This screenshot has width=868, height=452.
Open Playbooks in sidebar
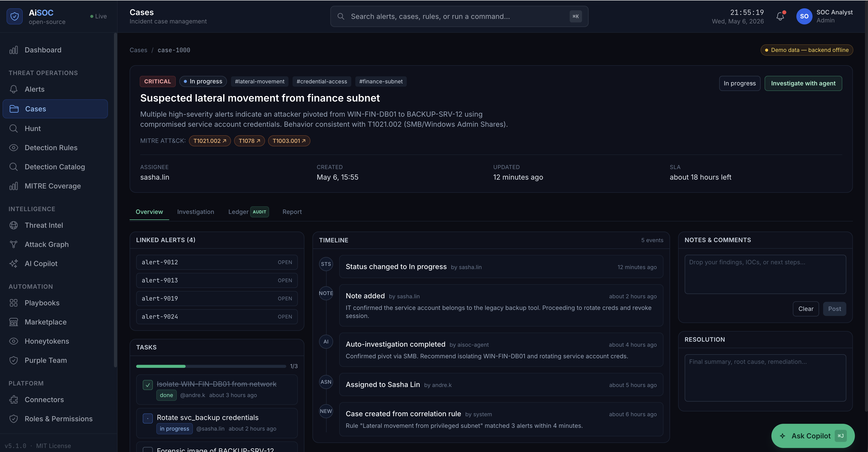tap(55, 303)
